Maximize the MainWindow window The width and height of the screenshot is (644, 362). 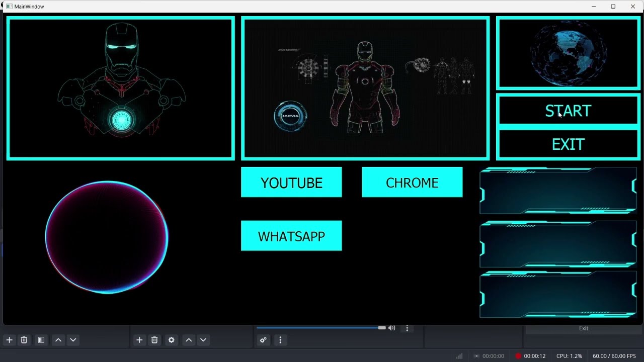613,7
